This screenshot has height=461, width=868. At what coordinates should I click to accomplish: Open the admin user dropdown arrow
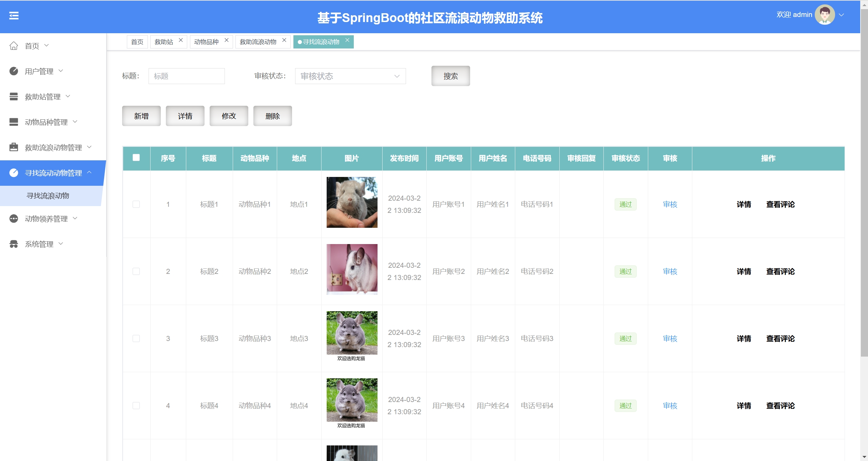coord(841,15)
